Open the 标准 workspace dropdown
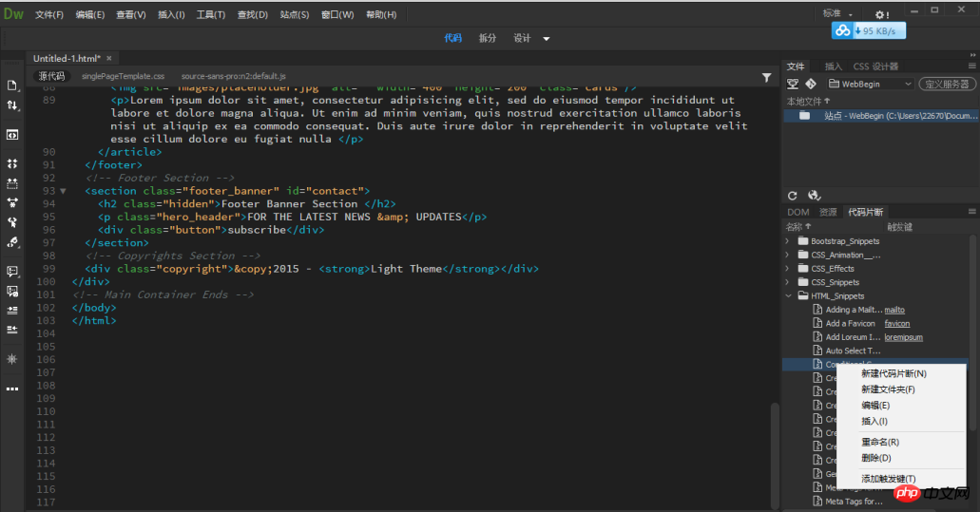980x512 pixels. (x=837, y=13)
